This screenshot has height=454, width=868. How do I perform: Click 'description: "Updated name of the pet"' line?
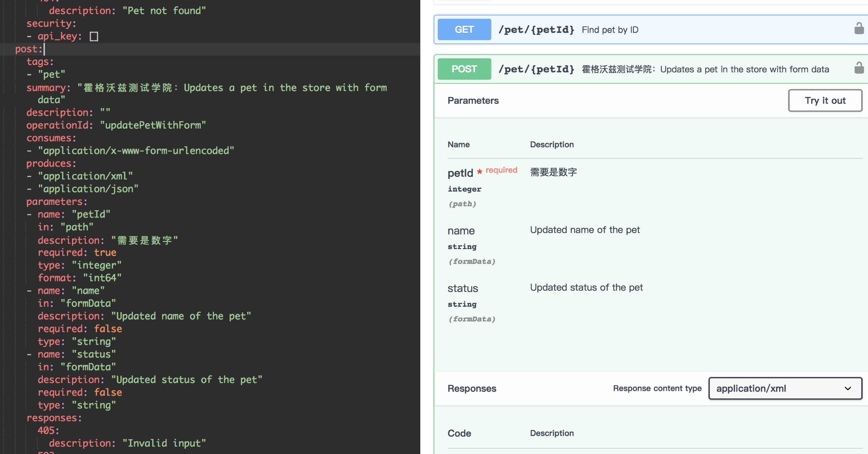(x=144, y=316)
